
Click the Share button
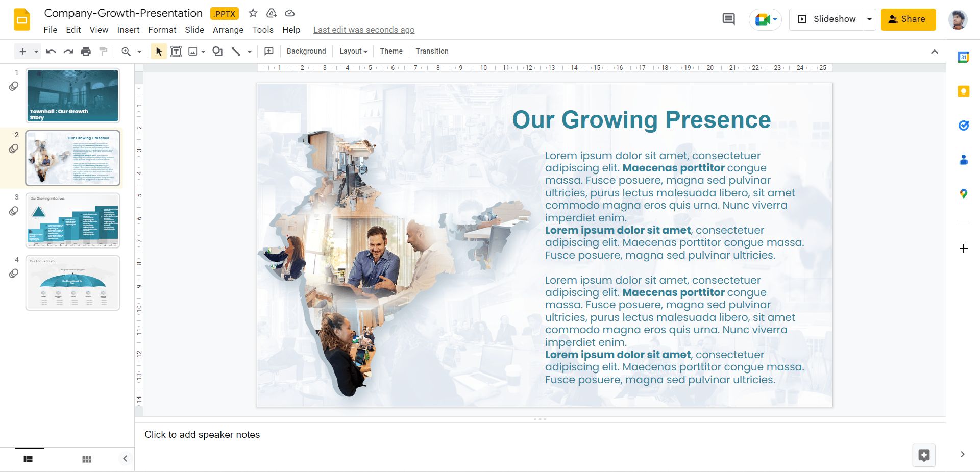click(908, 19)
